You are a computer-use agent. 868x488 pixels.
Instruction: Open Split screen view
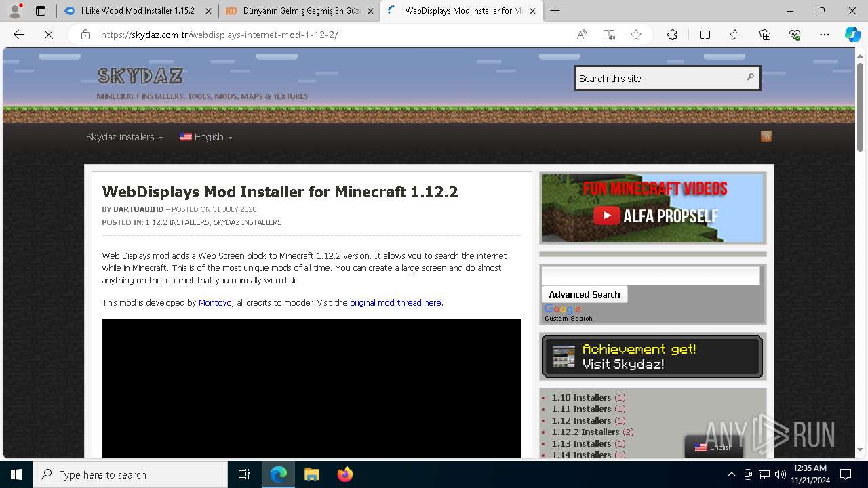click(x=705, y=35)
